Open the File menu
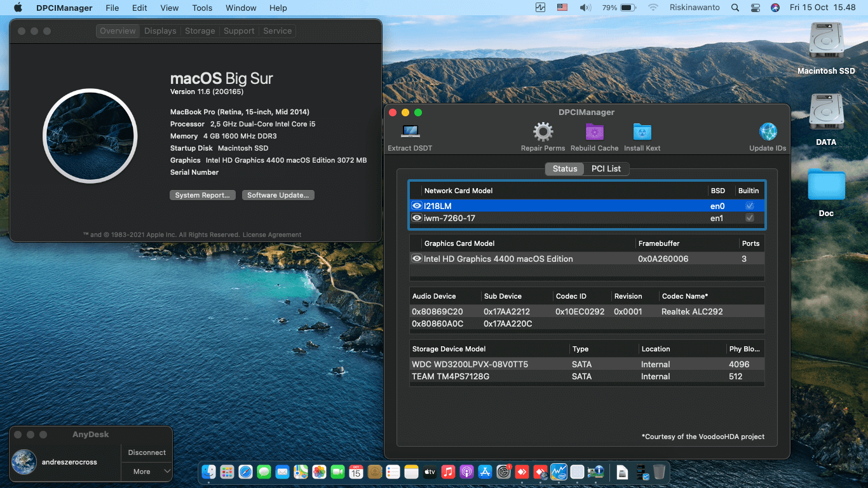This screenshot has height=488, width=868. [112, 8]
